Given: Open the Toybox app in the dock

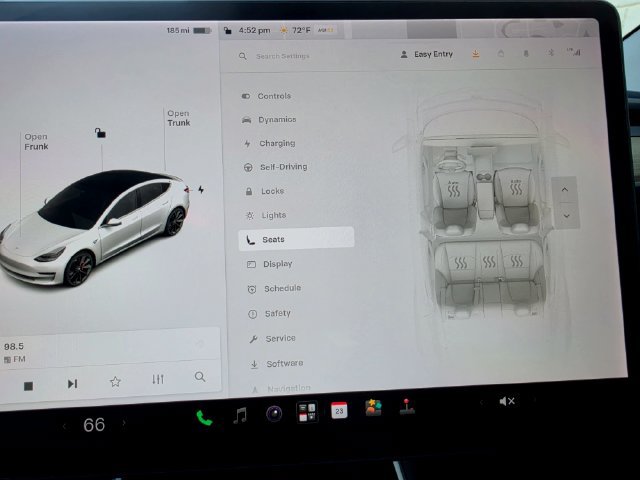Looking at the screenshot, I should click(x=373, y=408).
